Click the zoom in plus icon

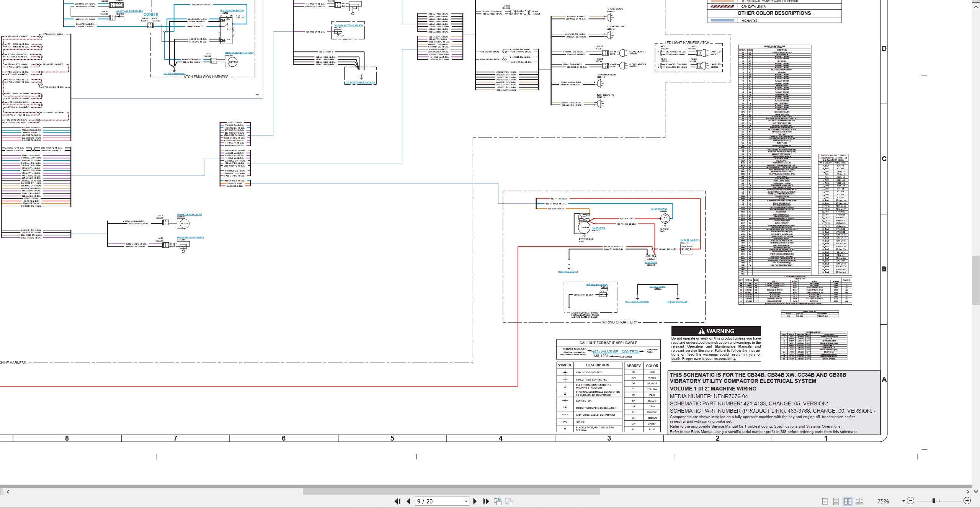pyautogui.click(x=967, y=501)
